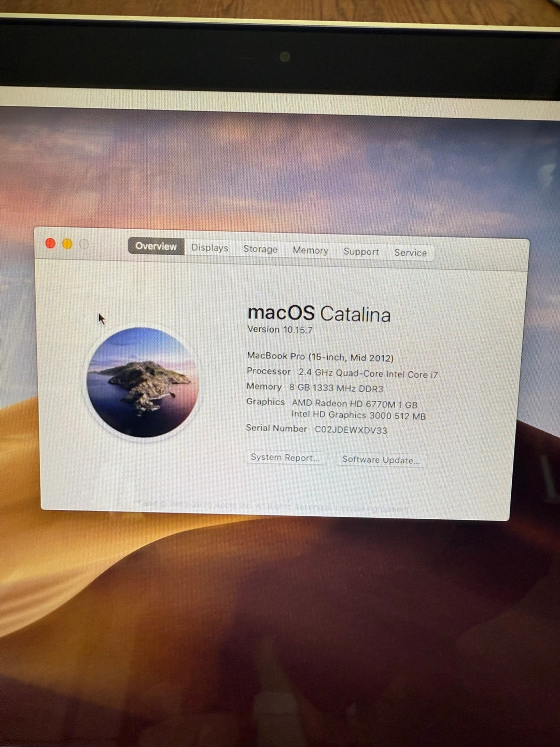The width and height of the screenshot is (560, 747).
Task: Open the Displays tab
Action: pyautogui.click(x=209, y=248)
